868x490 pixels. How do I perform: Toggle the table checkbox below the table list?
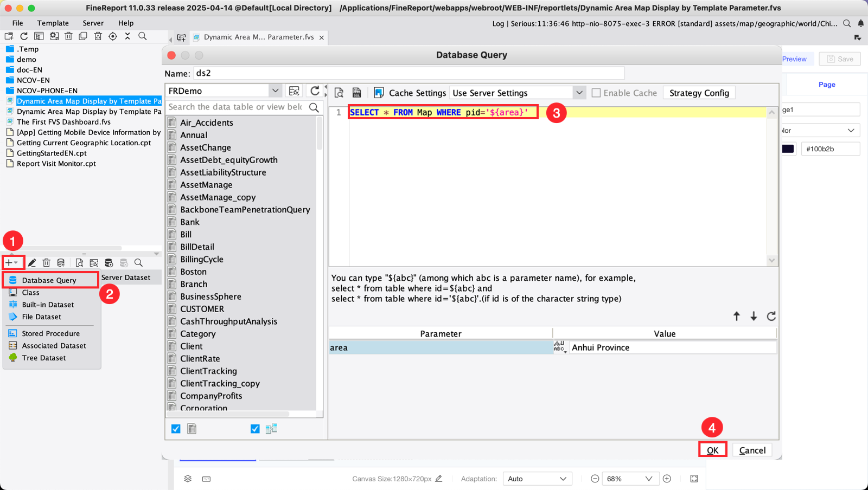[176, 429]
